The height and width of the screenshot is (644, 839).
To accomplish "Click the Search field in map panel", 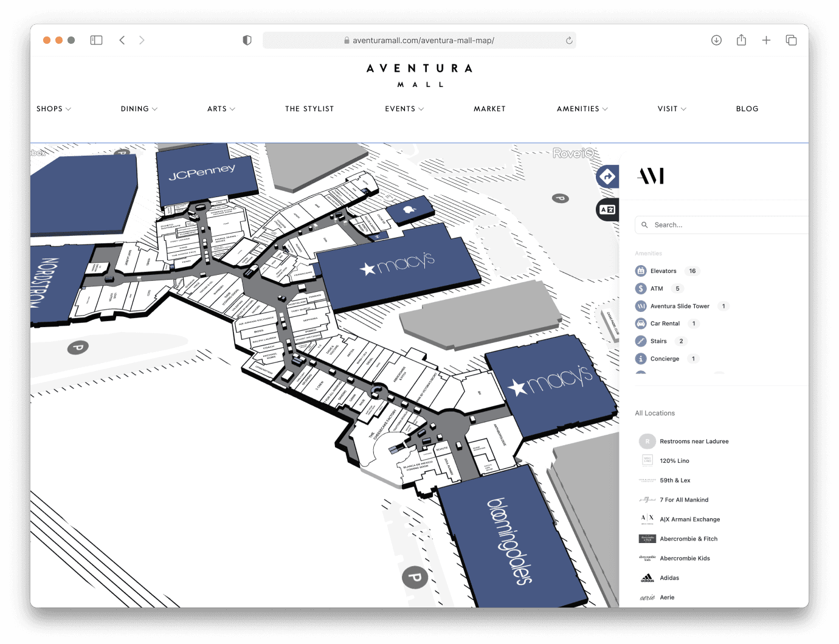I will [x=722, y=225].
